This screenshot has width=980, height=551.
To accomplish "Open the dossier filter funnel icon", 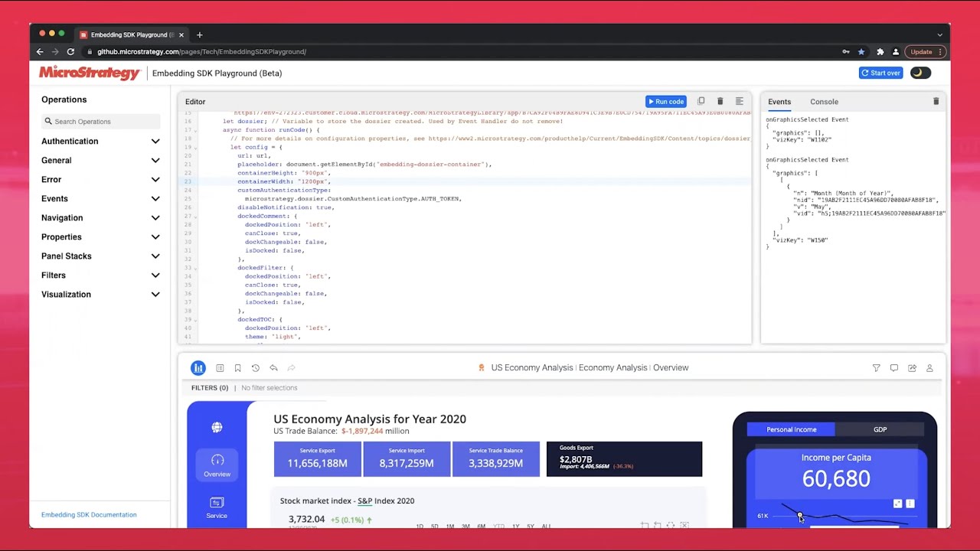I will click(x=876, y=368).
